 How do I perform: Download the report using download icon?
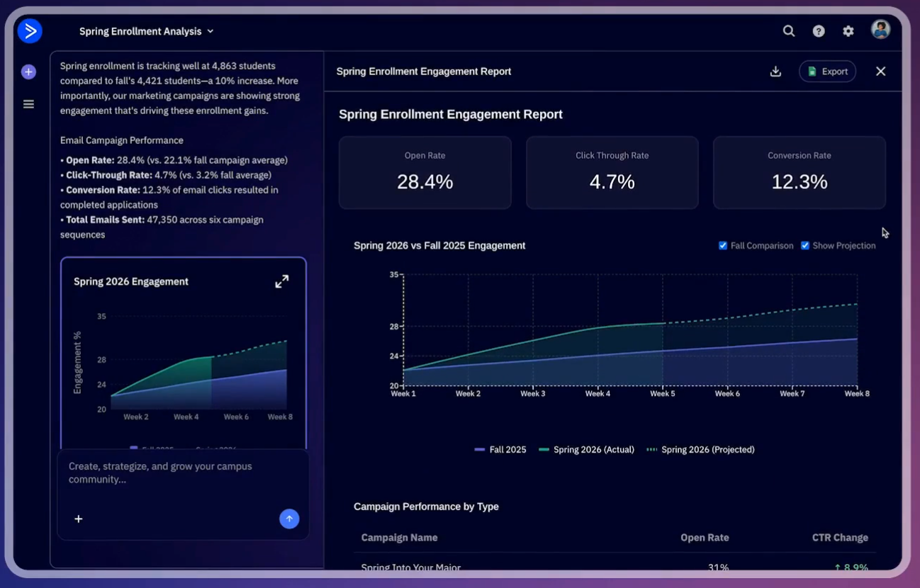coord(775,72)
